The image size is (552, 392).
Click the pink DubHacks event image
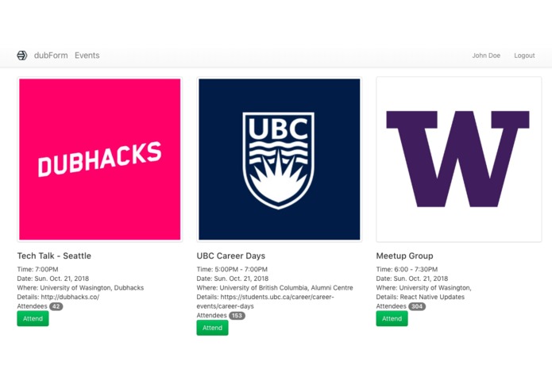100,159
